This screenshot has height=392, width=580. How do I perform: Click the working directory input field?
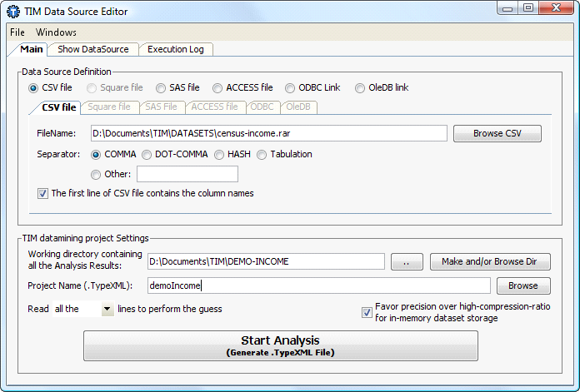pos(266,261)
